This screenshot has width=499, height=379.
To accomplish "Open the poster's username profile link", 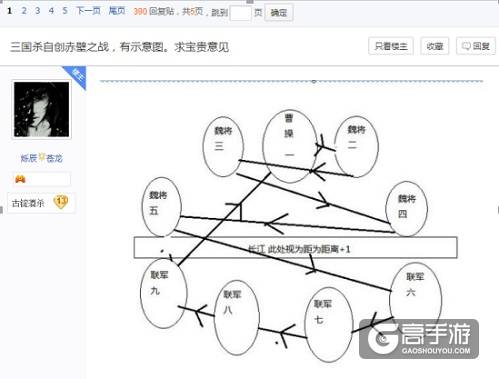I will click(42, 158).
